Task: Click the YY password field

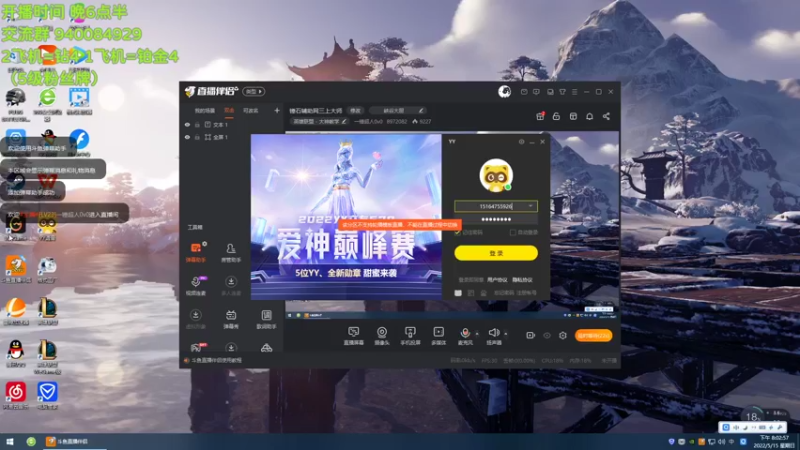Action: coord(496,219)
